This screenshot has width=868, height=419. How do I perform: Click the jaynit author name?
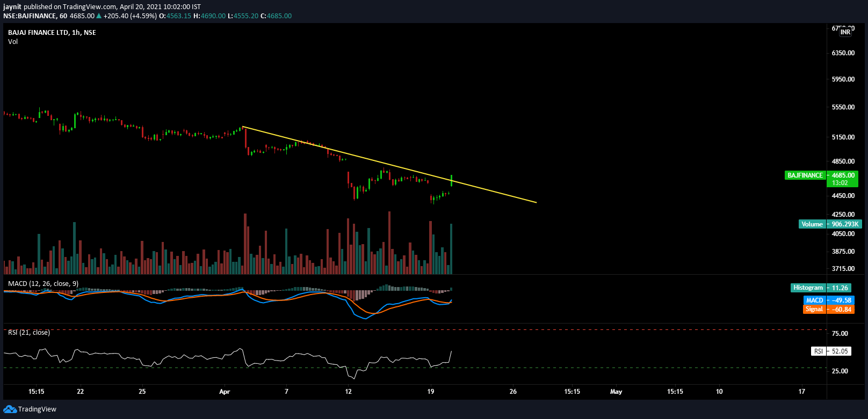[12, 7]
